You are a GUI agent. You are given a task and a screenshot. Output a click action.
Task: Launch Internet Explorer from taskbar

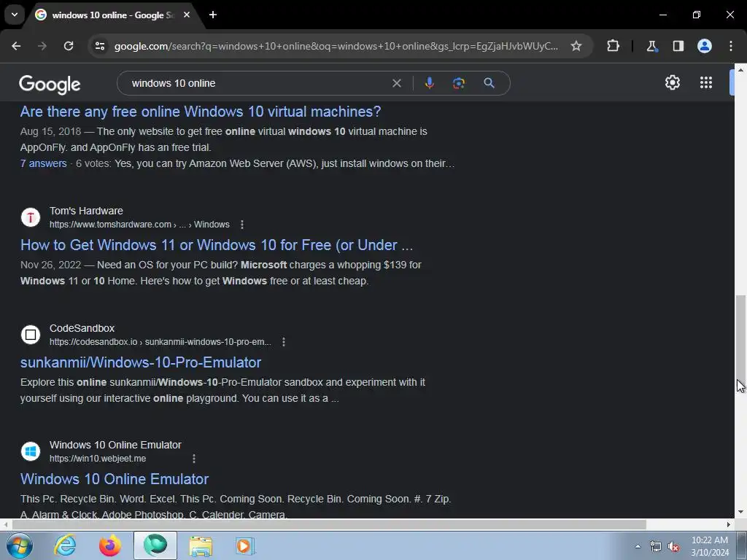point(65,545)
